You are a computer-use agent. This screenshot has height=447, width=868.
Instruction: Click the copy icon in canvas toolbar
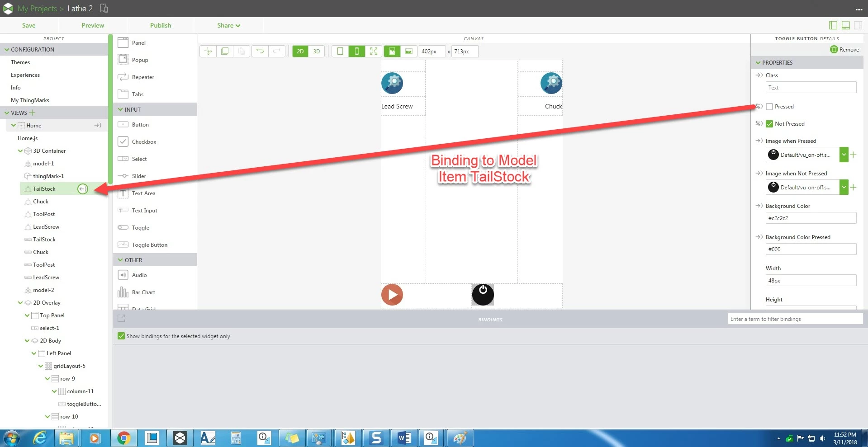225,52
